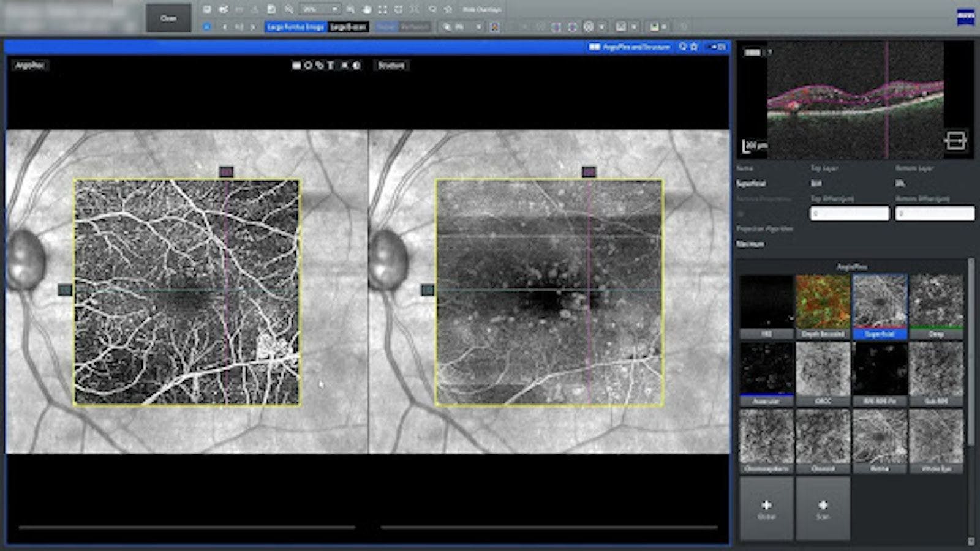This screenshot has height=551, width=980.
Task: Click the slider track below the Structure image
Action: coord(549,527)
